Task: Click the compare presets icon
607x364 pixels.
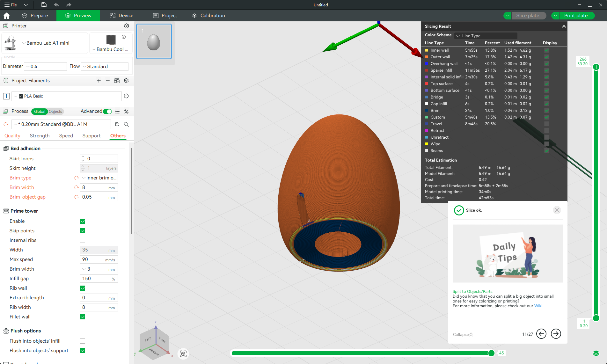Action: click(126, 112)
